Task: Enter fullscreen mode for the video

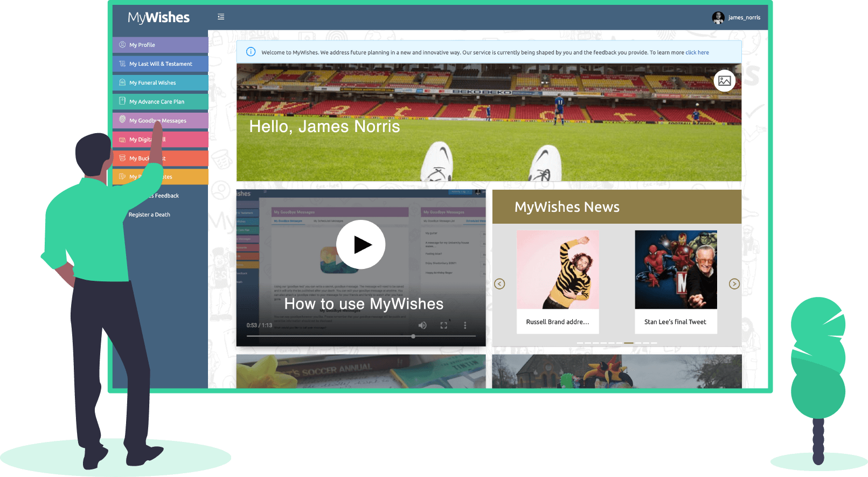Action: click(x=444, y=325)
